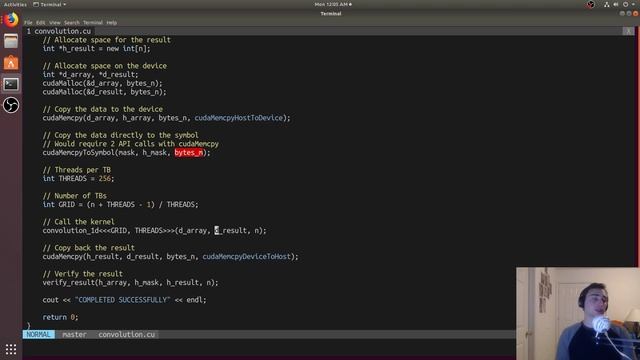This screenshot has height=360, width=640.
Task: Click convolution.cu in the status line
Action: pyautogui.click(x=127, y=334)
